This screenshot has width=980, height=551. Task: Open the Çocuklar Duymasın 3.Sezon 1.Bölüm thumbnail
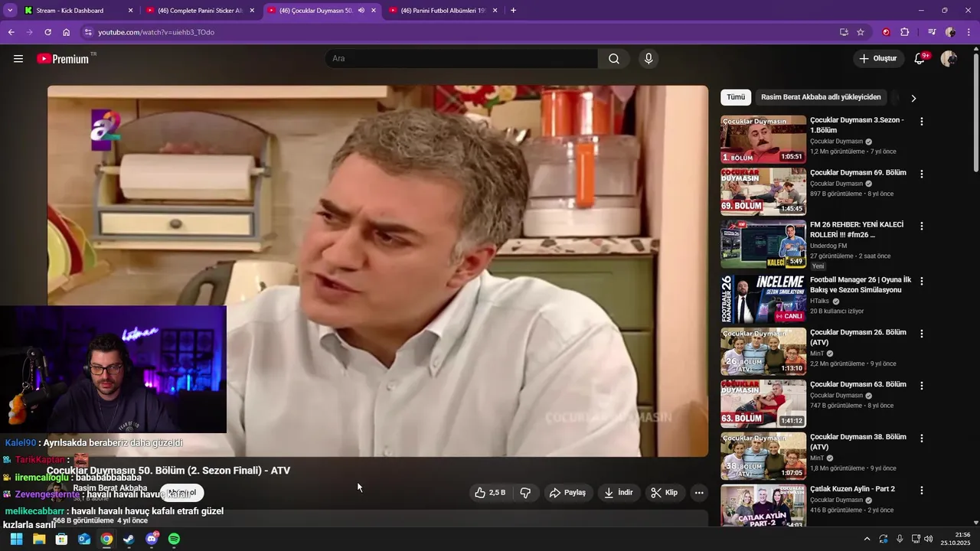[763, 139]
